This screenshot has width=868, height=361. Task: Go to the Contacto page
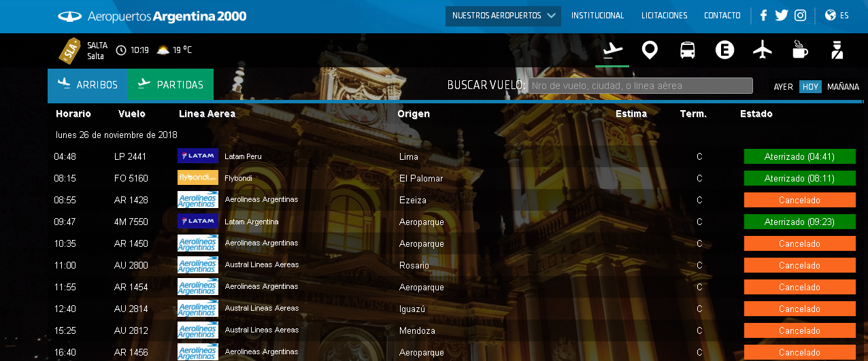click(x=722, y=16)
